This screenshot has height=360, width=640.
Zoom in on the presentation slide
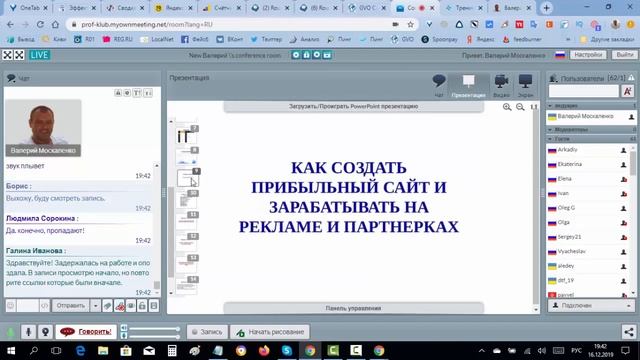tap(507, 107)
